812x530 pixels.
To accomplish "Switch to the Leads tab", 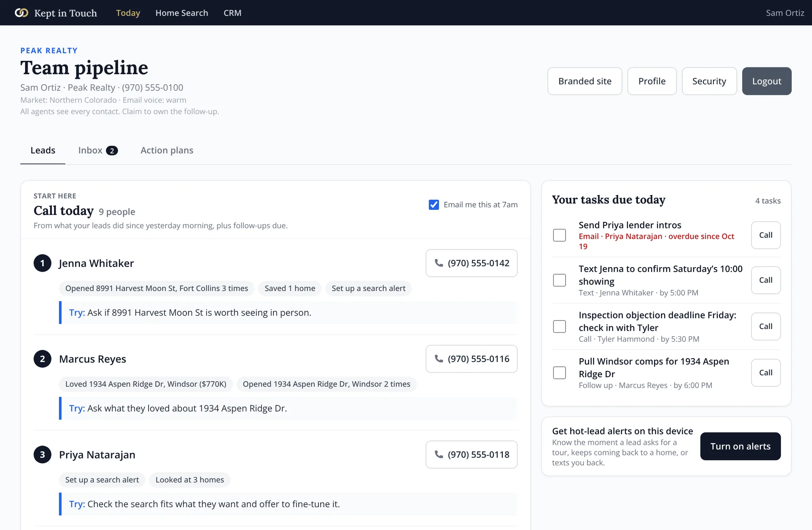I will point(43,150).
